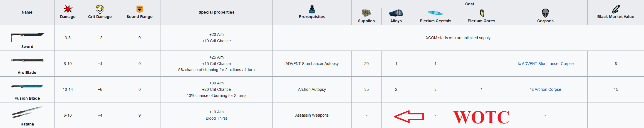Image resolution: width=644 pixels, height=128 pixels.
Task: Click the Special properties column header
Action: click(x=216, y=12)
